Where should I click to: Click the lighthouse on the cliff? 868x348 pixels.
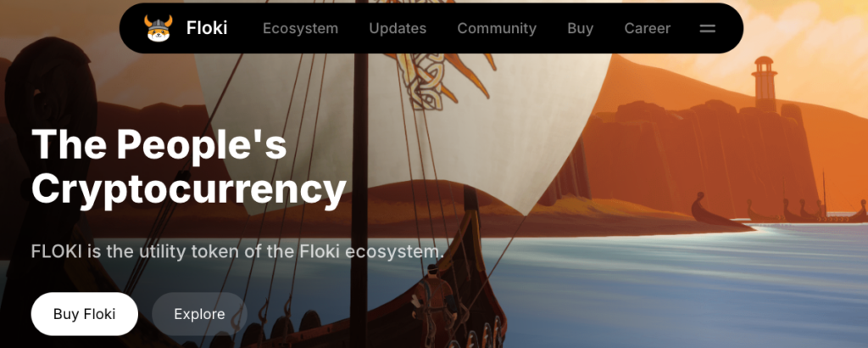click(764, 83)
